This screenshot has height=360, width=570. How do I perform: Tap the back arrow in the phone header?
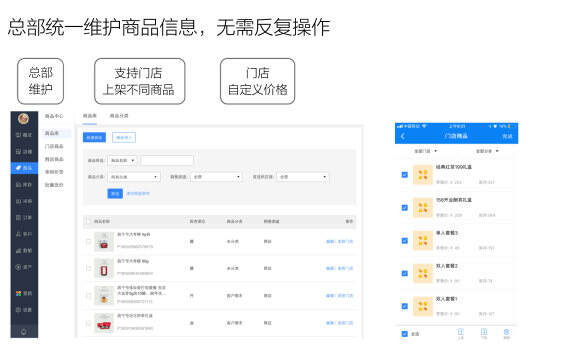click(x=403, y=136)
